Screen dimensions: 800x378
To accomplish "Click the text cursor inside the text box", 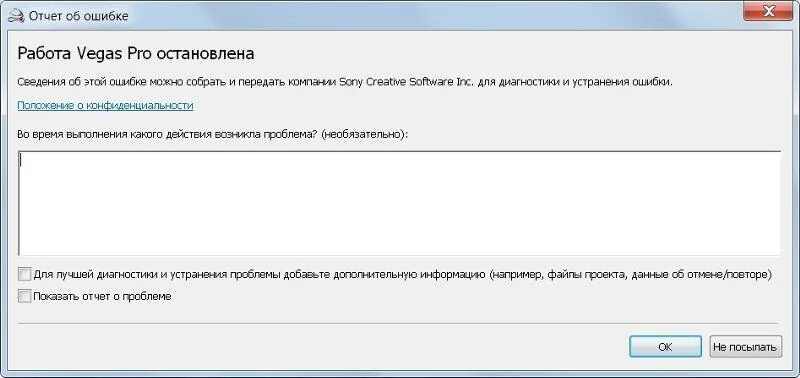I will [20, 160].
